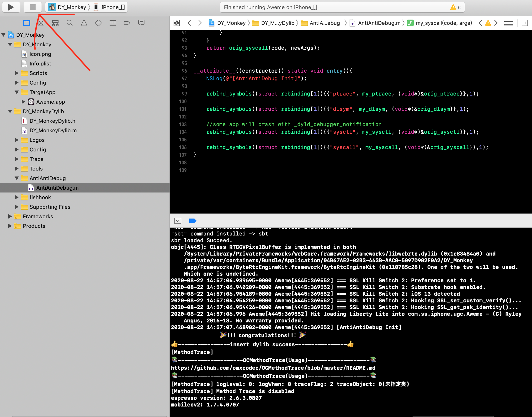Open the related items grid icon
This screenshot has width=532, height=417.
click(177, 23)
